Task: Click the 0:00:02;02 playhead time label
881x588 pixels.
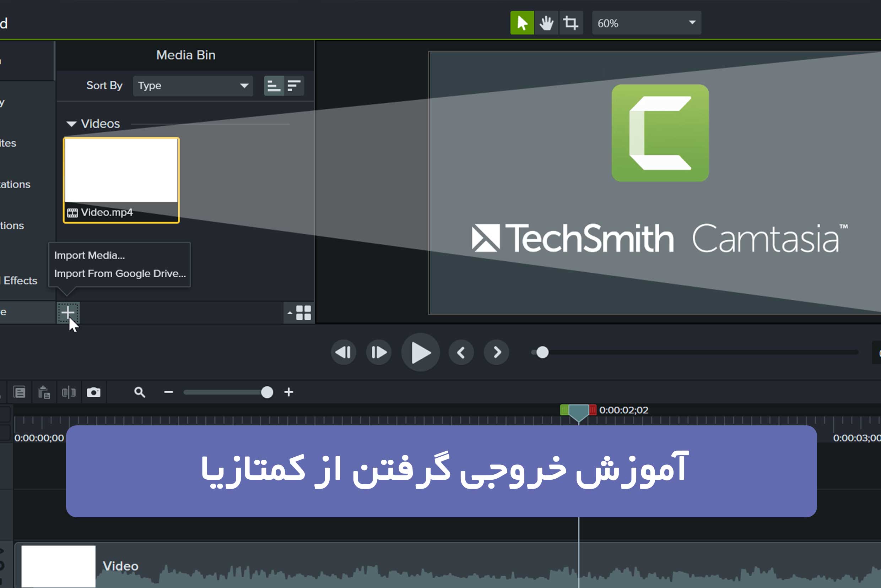Action: point(623,410)
